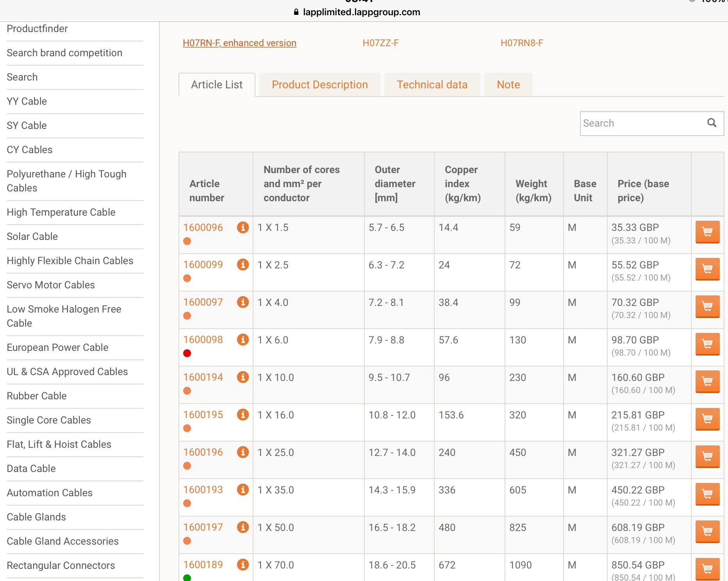Add article 1600195 to cart
Viewport: 728px width, 581px height.
point(707,419)
